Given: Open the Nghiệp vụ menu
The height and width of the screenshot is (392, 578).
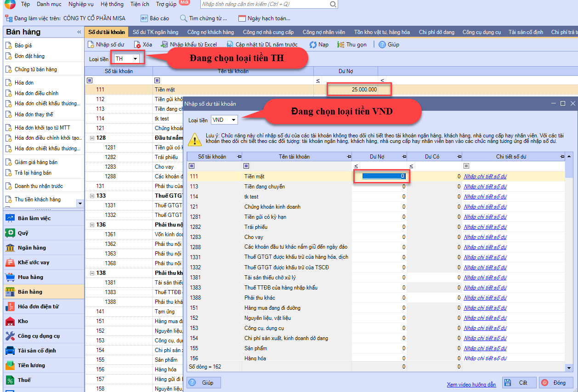Looking at the screenshot, I should coord(81,4).
